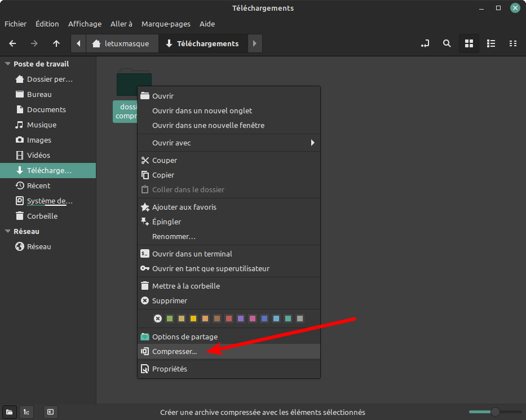The image size is (526, 420).
Task: Select Téléchargements in the sidebar
Action: (x=48, y=170)
